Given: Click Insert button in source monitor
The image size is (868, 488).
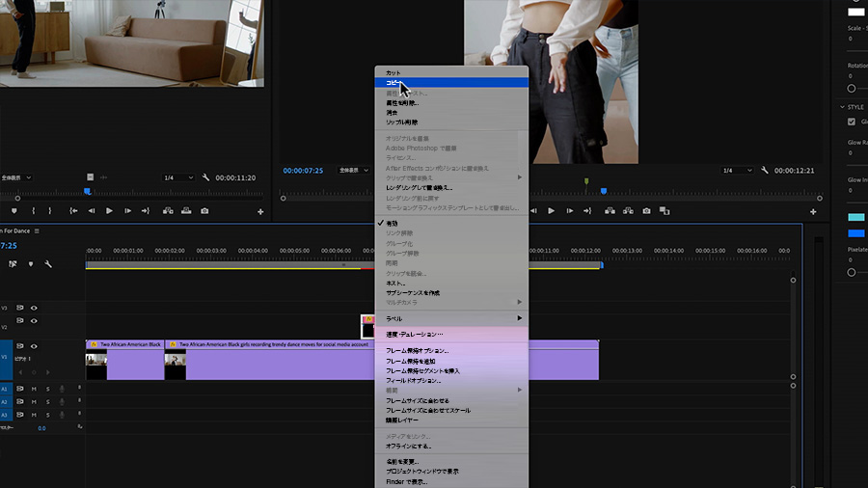Looking at the screenshot, I should pyautogui.click(x=168, y=211).
